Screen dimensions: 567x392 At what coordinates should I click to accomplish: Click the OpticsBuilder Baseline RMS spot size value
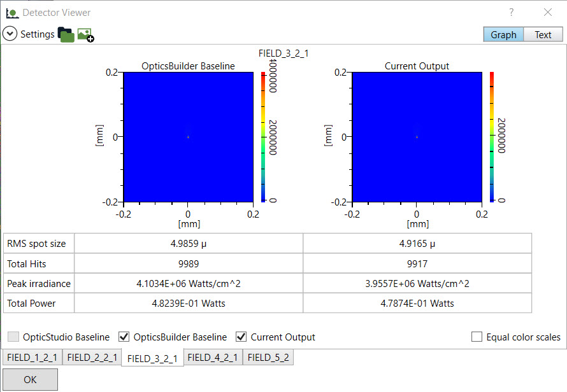tap(189, 243)
